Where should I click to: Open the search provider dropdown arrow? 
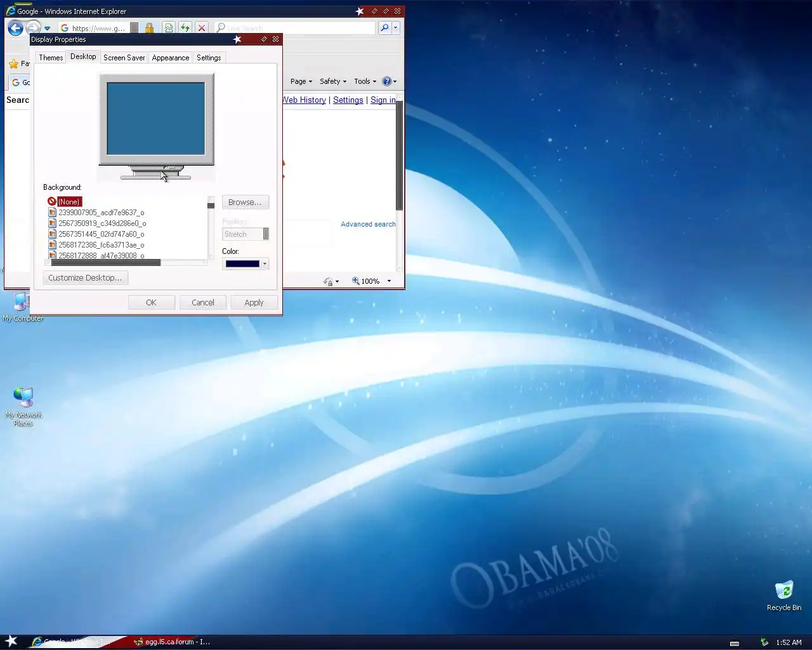click(x=395, y=28)
